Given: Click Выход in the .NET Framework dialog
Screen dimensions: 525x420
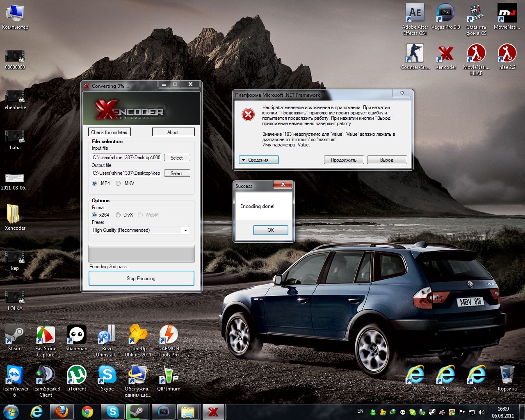Looking at the screenshot, I should [387, 160].
